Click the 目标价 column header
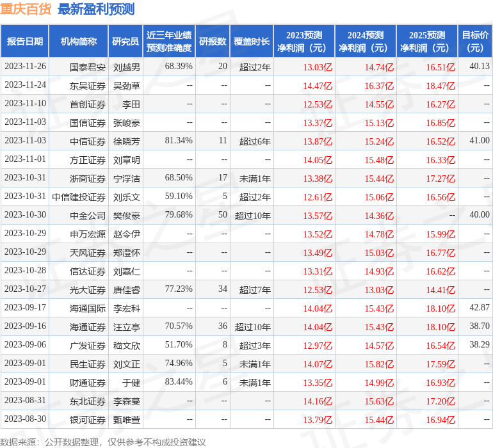 coord(475,41)
